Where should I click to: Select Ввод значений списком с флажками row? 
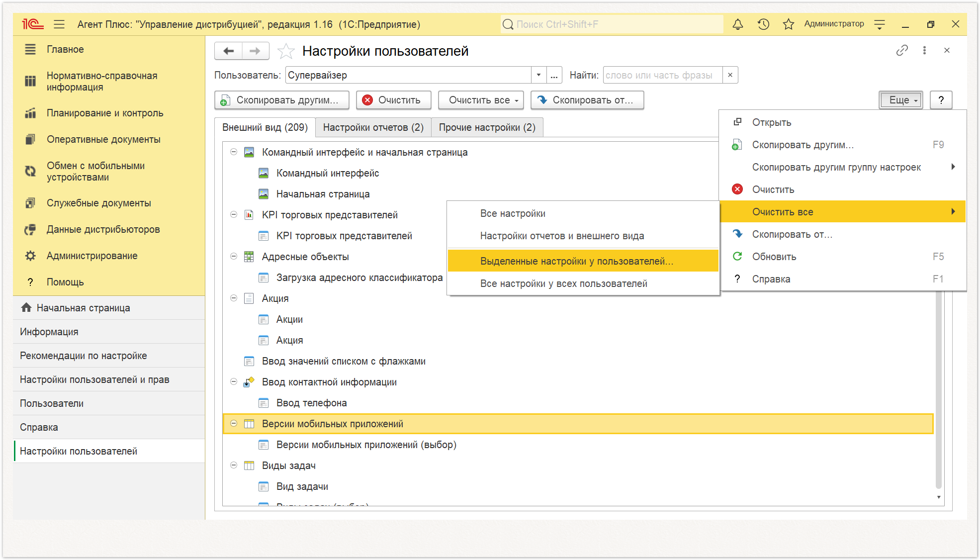click(578, 361)
